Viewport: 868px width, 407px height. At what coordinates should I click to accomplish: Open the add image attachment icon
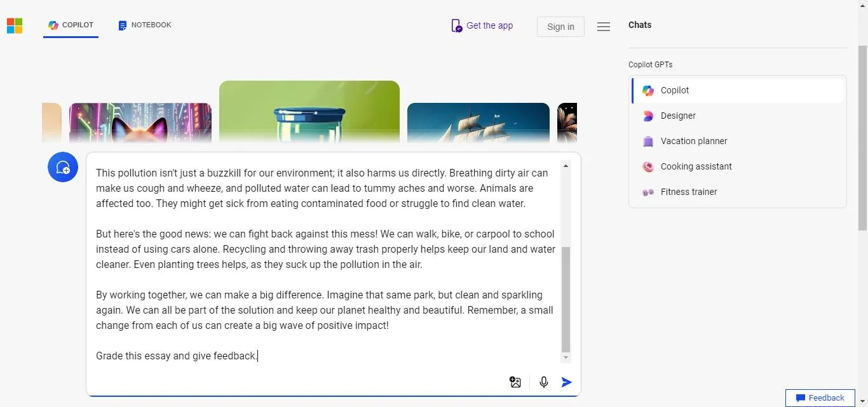(515, 382)
